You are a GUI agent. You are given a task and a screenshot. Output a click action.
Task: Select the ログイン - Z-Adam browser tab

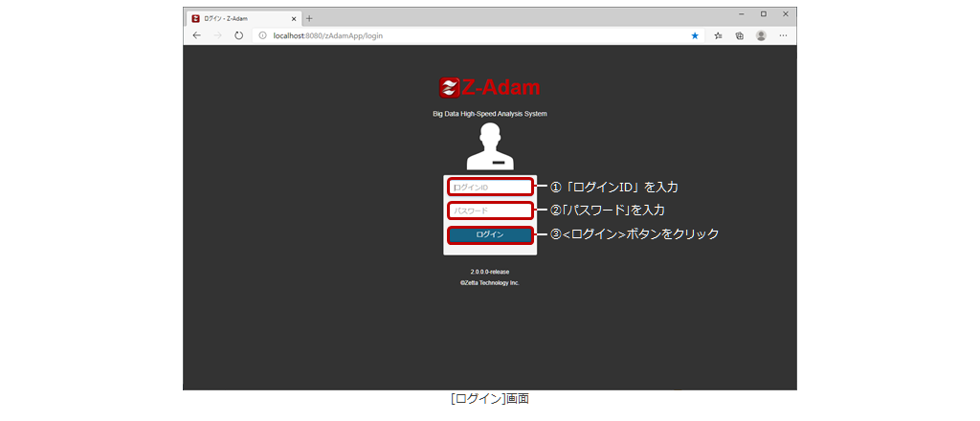point(244,19)
